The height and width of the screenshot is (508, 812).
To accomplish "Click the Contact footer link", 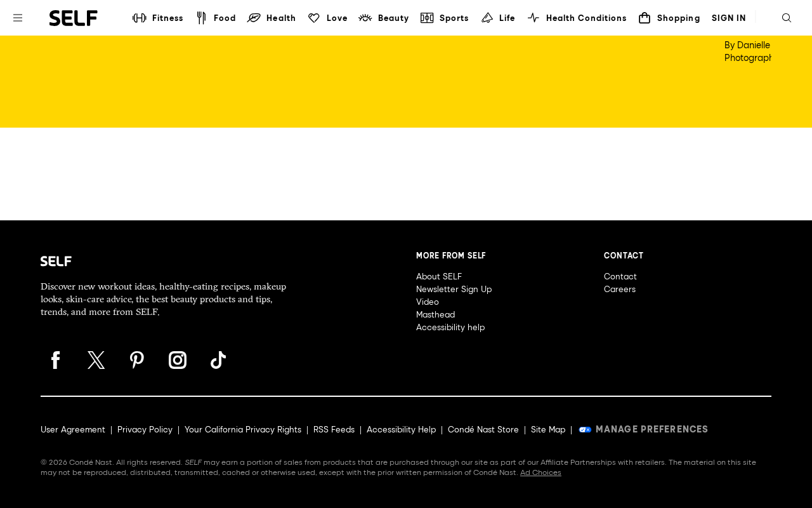I will (x=620, y=277).
